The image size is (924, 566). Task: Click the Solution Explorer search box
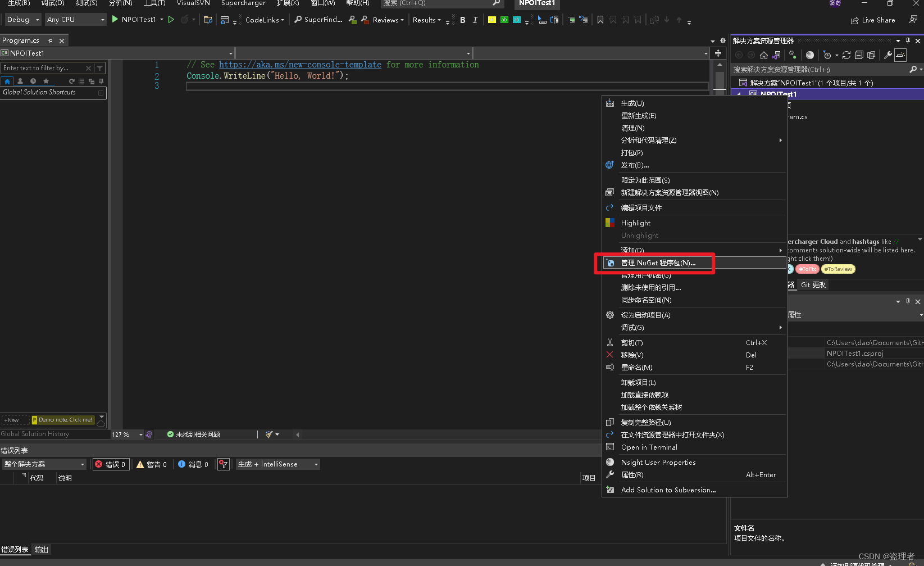(x=814, y=69)
